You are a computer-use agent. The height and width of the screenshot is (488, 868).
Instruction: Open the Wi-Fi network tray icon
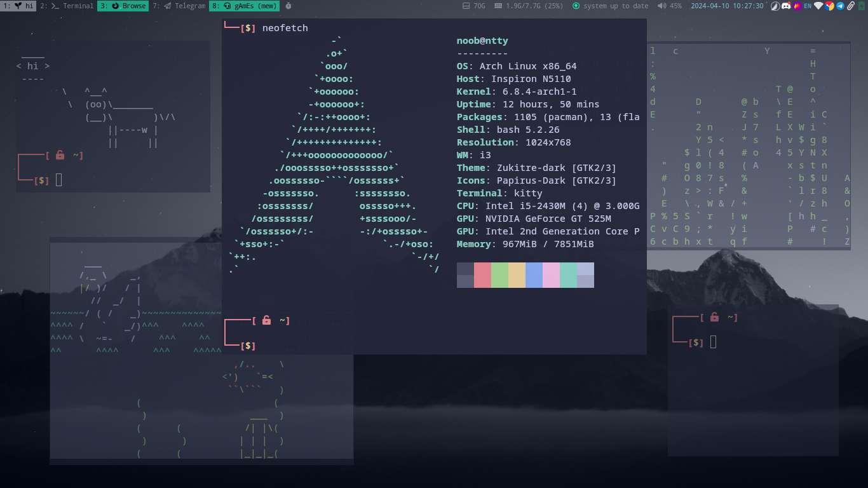click(819, 6)
